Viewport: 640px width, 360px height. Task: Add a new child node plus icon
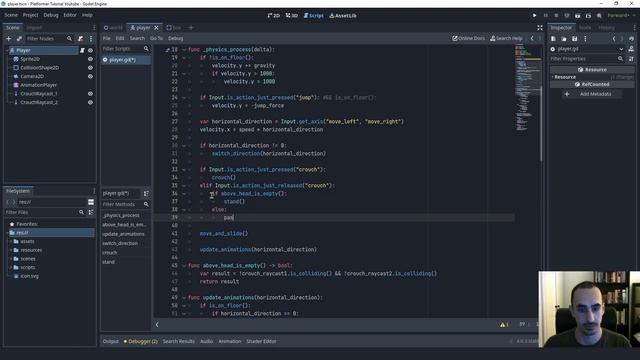9,38
